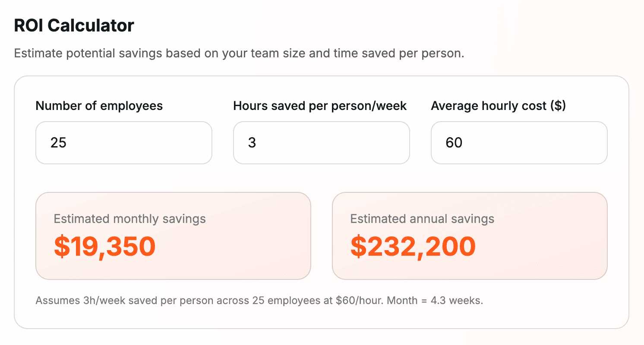Click the "Estimated annual savings" caption
This screenshot has height=345, width=644.
[x=422, y=219]
